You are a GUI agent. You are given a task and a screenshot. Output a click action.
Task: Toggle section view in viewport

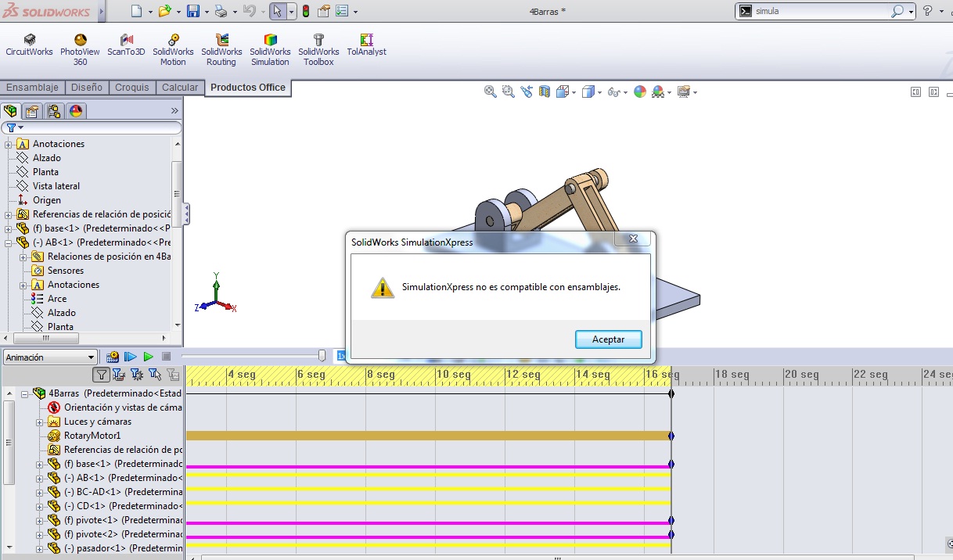[544, 92]
